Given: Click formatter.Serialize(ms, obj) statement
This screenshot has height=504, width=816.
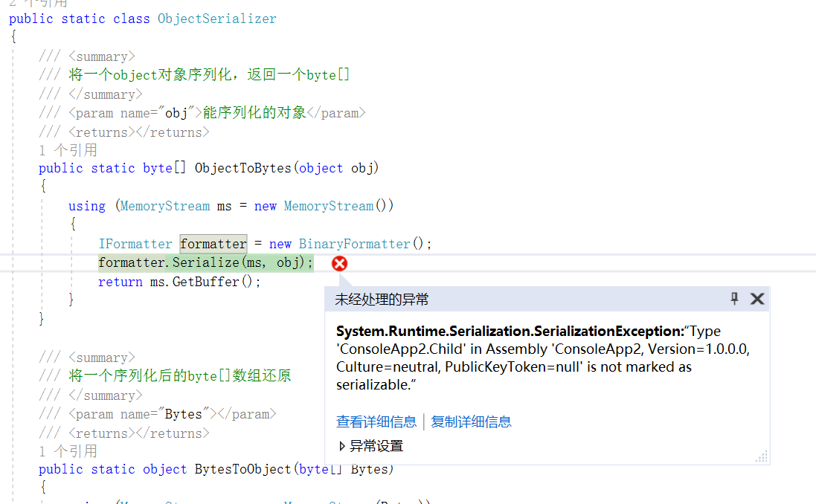Looking at the screenshot, I should 206,262.
